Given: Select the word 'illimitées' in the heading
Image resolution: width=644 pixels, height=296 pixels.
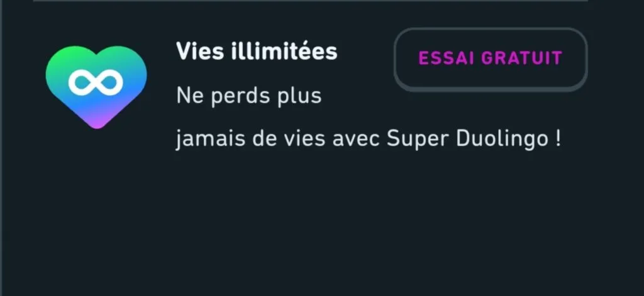Looking at the screenshot, I should click(x=284, y=52).
